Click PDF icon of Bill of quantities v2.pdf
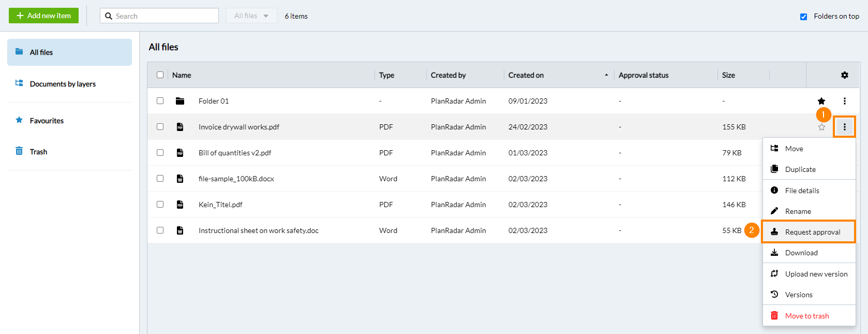Screen dimensions: 868x334 click(x=180, y=153)
